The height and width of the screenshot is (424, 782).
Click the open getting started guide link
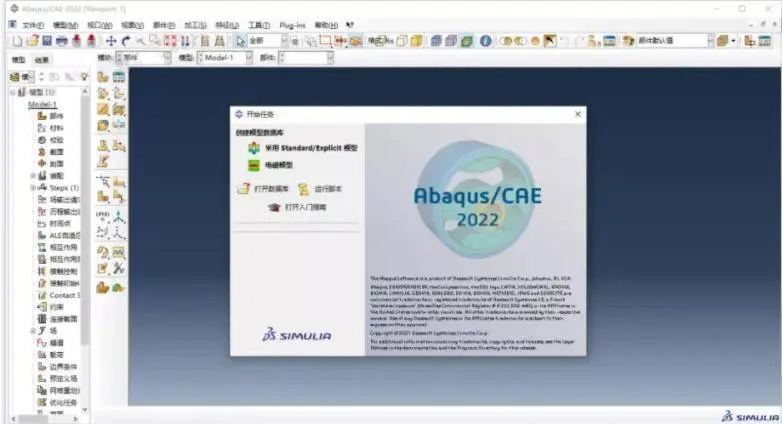click(x=305, y=207)
